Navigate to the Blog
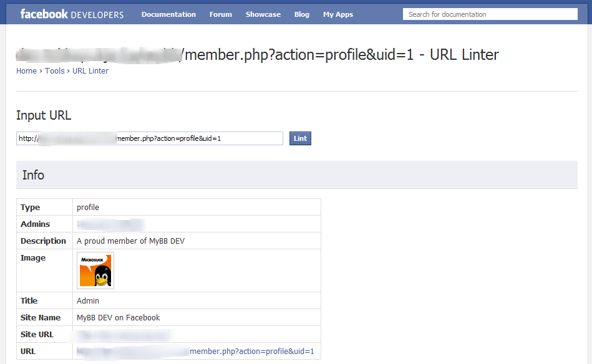Viewport: 592px width, 364px height. [302, 14]
